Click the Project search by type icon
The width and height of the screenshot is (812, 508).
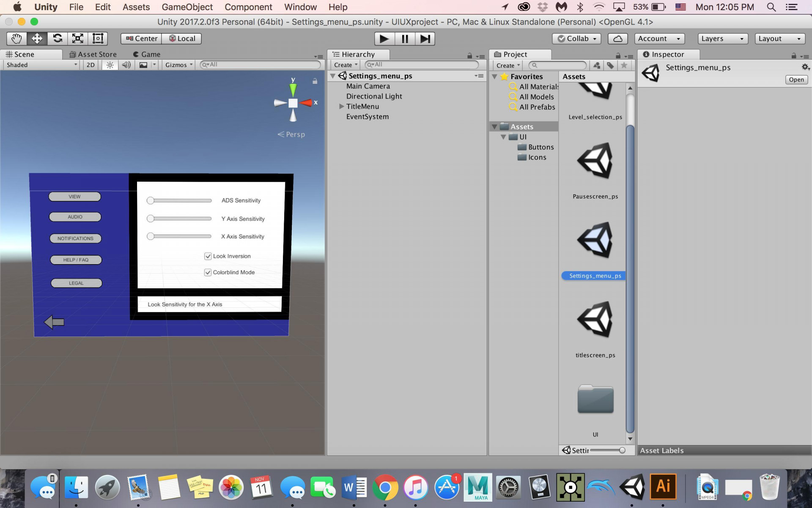click(596, 65)
